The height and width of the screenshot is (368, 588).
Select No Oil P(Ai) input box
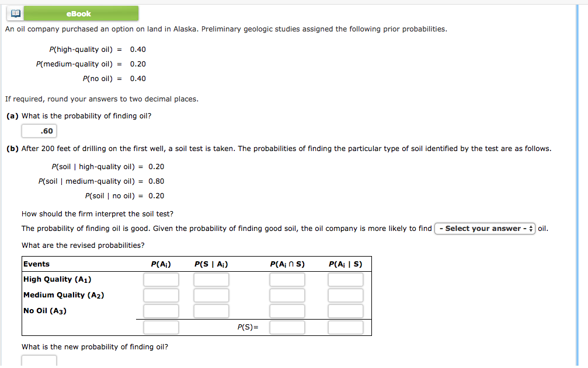pyautogui.click(x=161, y=311)
